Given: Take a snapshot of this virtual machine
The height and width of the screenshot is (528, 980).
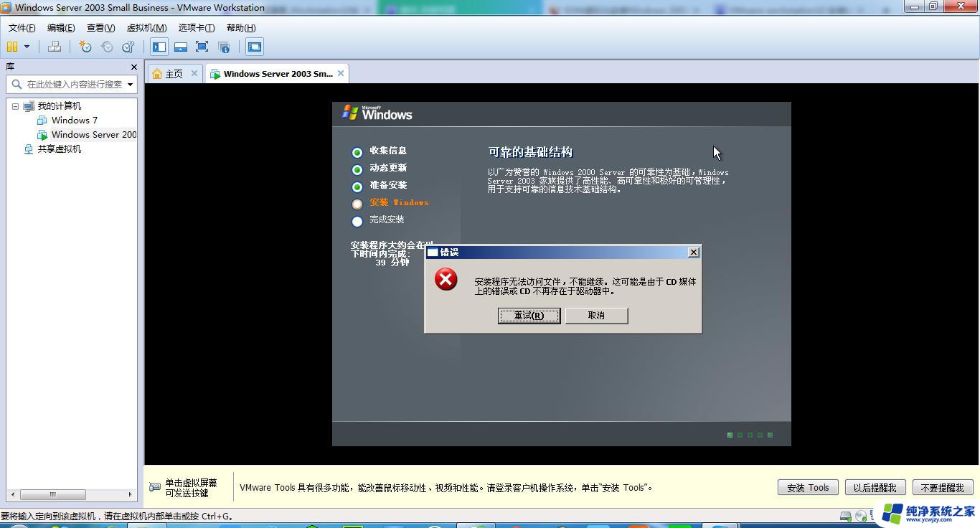Looking at the screenshot, I should click(x=85, y=47).
